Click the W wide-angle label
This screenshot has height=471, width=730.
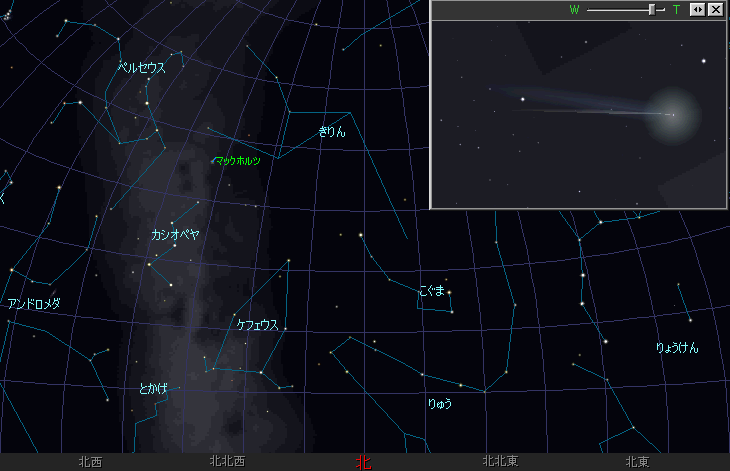click(574, 9)
